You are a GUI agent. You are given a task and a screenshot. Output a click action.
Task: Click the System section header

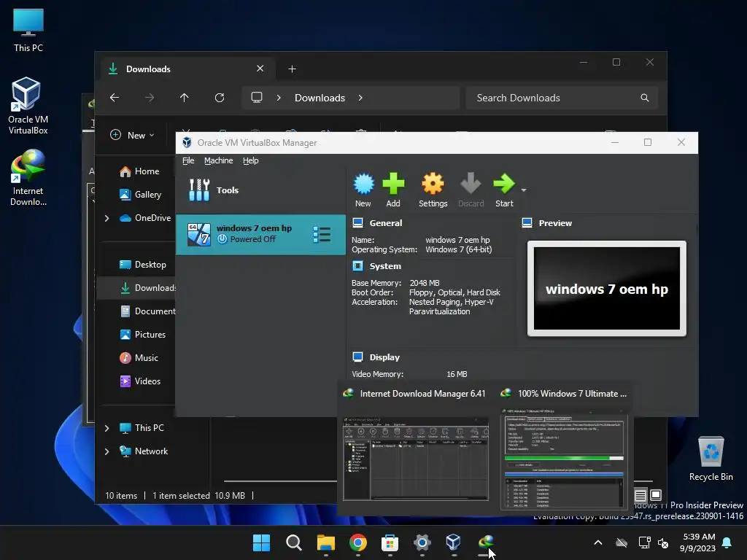point(385,266)
